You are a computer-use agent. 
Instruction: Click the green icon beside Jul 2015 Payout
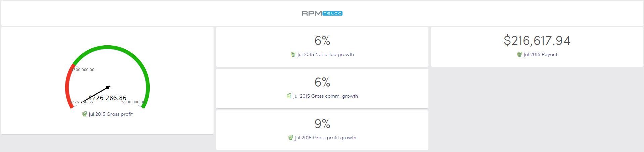pyautogui.click(x=520, y=54)
